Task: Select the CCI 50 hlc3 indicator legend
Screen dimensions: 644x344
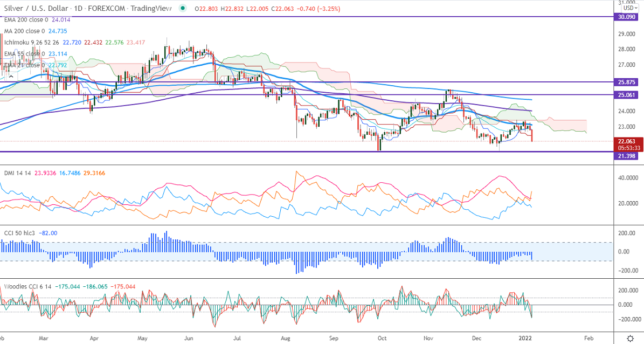Action: (20, 233)
